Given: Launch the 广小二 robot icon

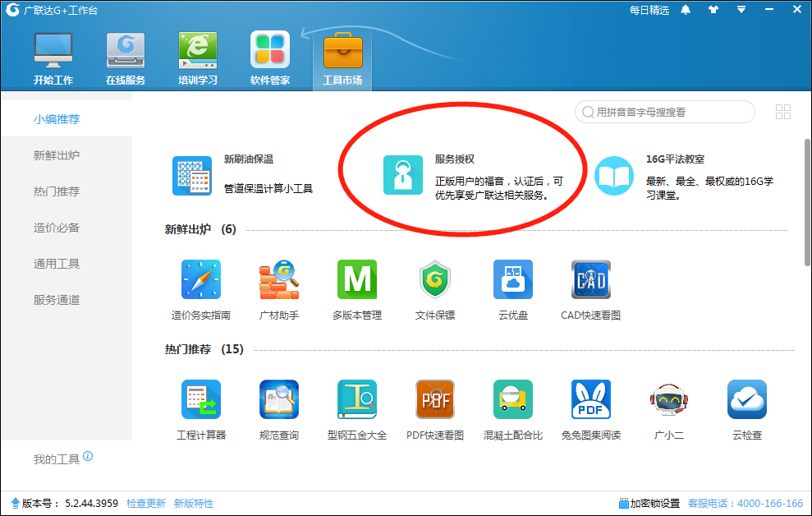Looking at the screenshot, I should (x=669, y=399).
